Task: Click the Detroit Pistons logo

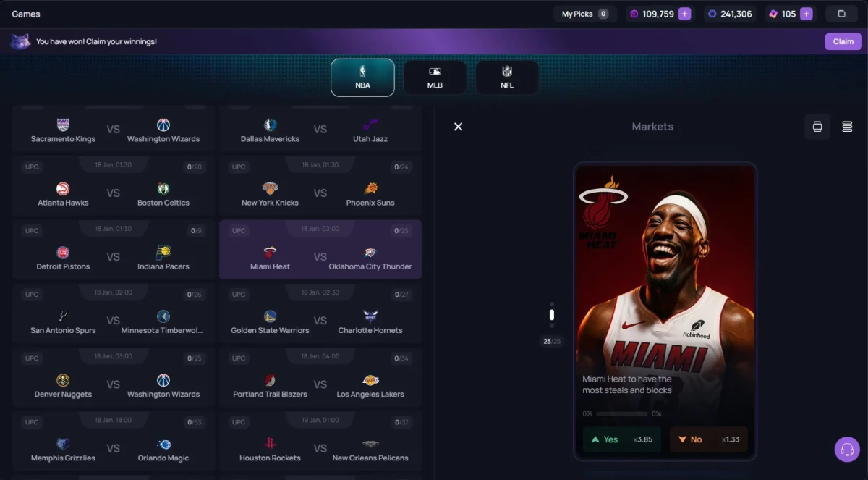Action: point(63,253)
